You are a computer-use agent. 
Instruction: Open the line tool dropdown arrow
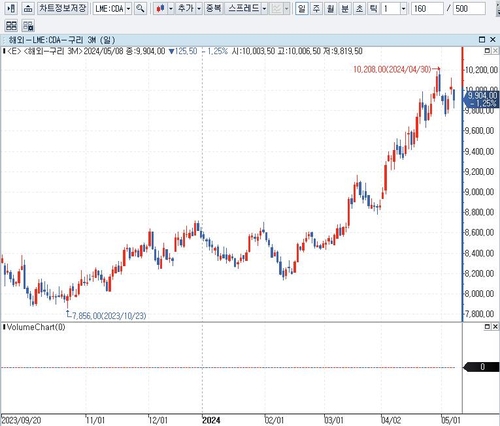point(286,8)
